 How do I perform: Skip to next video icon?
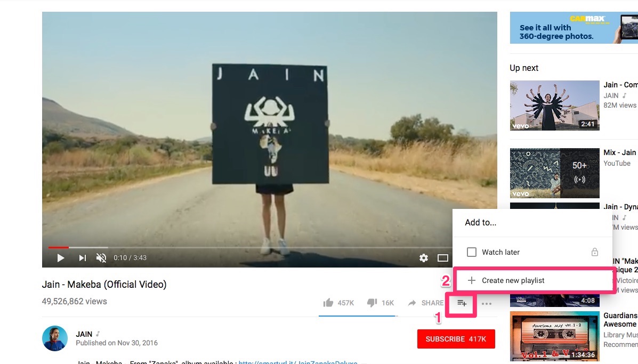pyautogui.click(x=82, y=258)
